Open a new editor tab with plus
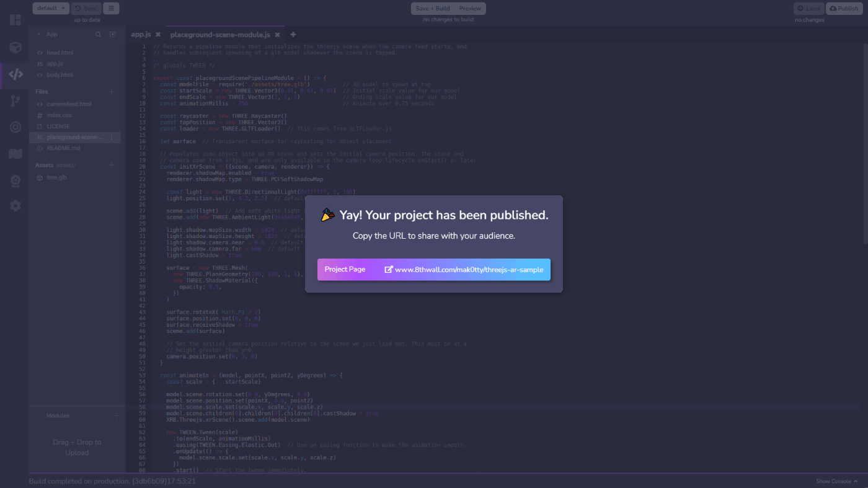The image size is (868, 488). pos(293,35)
